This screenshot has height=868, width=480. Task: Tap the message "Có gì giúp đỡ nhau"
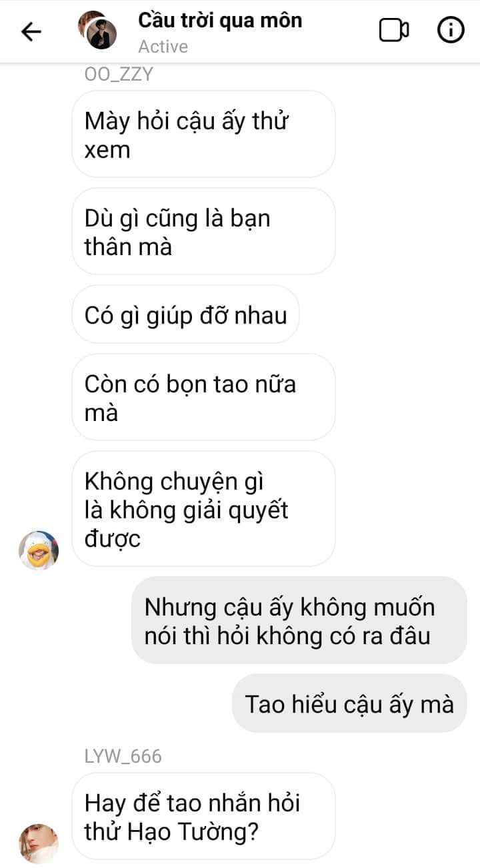(185, 314)
